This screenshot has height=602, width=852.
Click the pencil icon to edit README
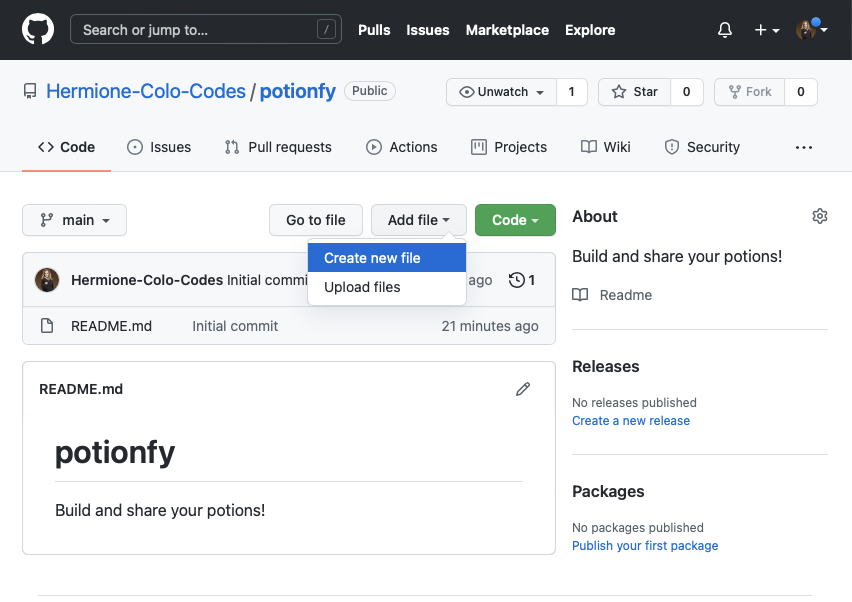(x=523, y=389)
